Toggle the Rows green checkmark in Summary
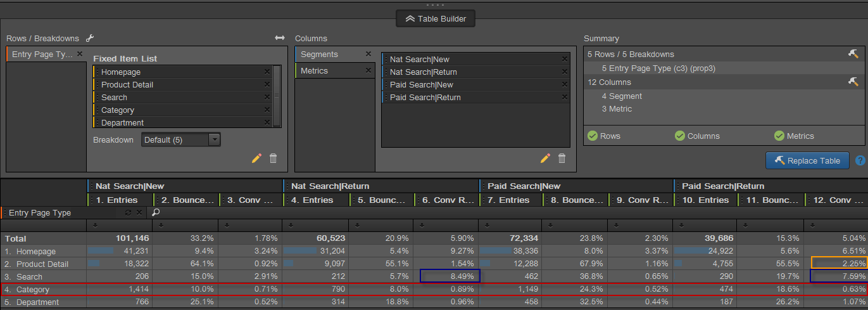 (593, 136)
